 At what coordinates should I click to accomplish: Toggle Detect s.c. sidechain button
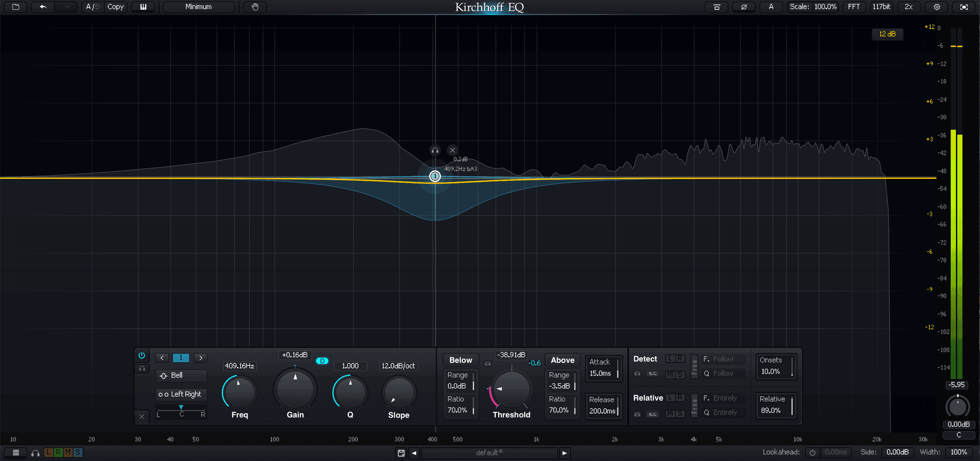coord(653,374)
